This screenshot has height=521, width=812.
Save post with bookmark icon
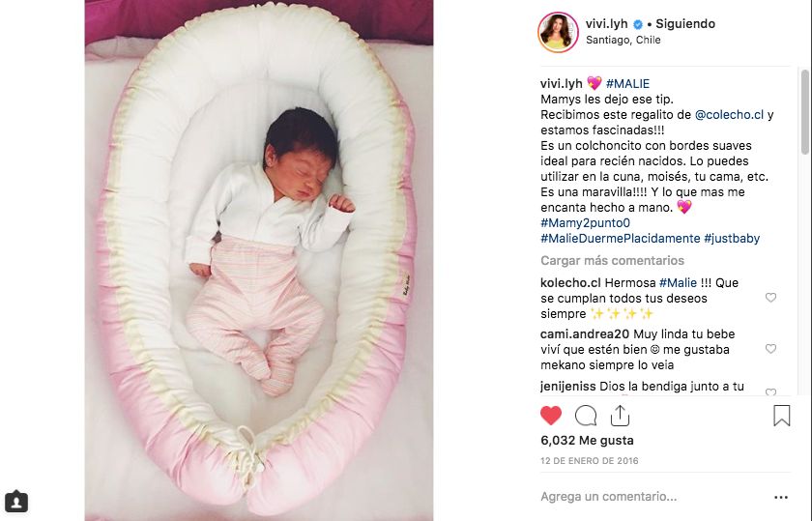tap(781, 416)
